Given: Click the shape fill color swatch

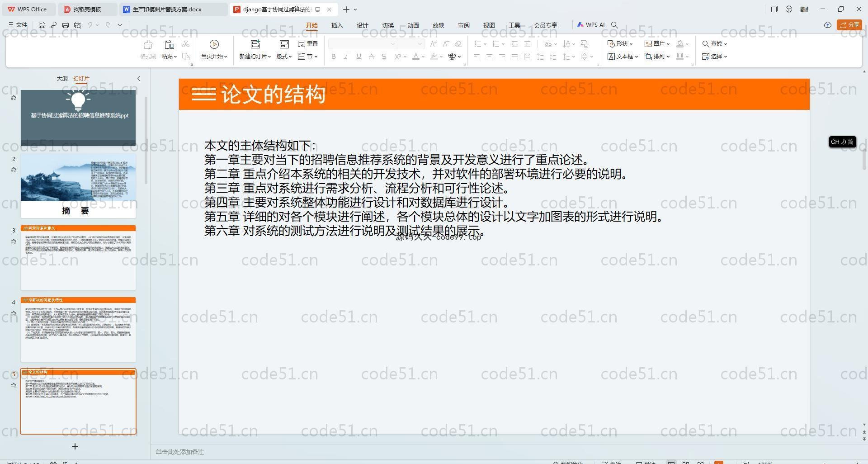Looking at the screenshot, I should pyautogui.click(x=679, y=44).
